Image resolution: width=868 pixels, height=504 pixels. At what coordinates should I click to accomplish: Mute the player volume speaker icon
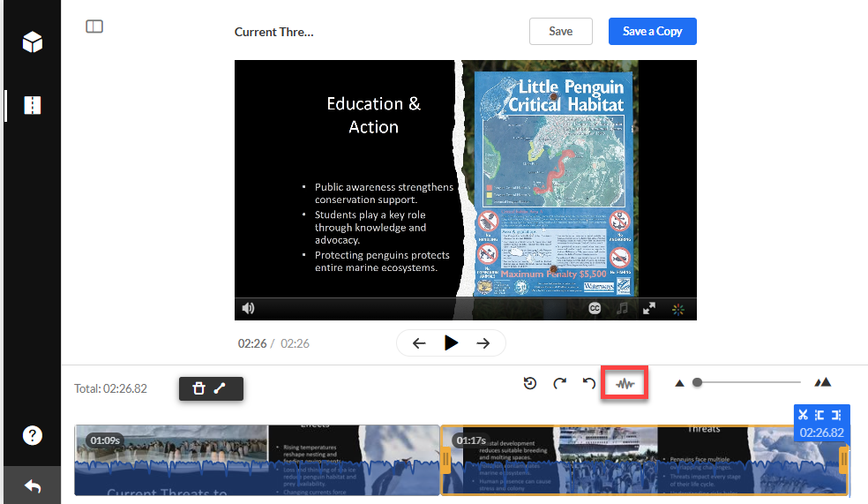pos(249,308)
